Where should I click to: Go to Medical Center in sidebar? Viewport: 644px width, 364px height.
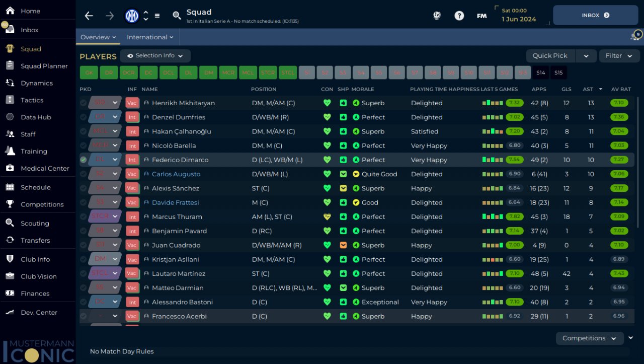coord(45,168)
